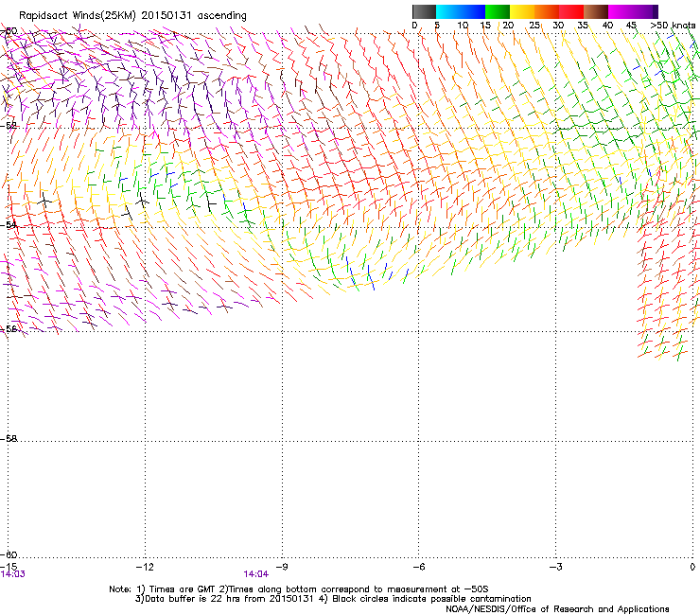Viewport: 700px width, 615px height.
Task: Click the '-60' latitude axis label
Action: click(x=9, y=554)
